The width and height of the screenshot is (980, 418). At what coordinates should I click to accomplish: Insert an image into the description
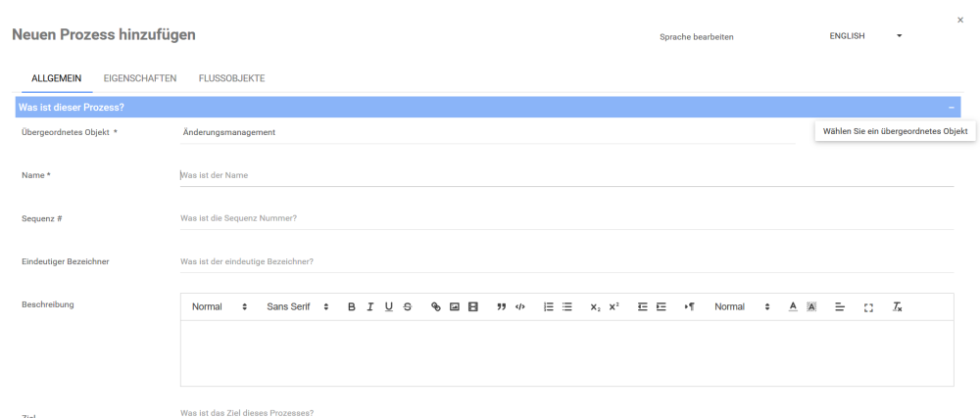(455, 307)
